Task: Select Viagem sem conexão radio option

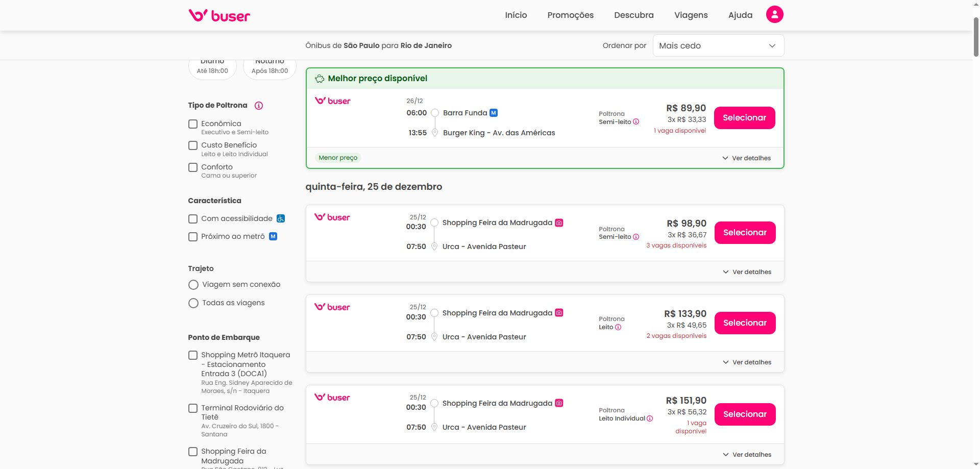Action: pyautogui.click(x=193, y=285)
